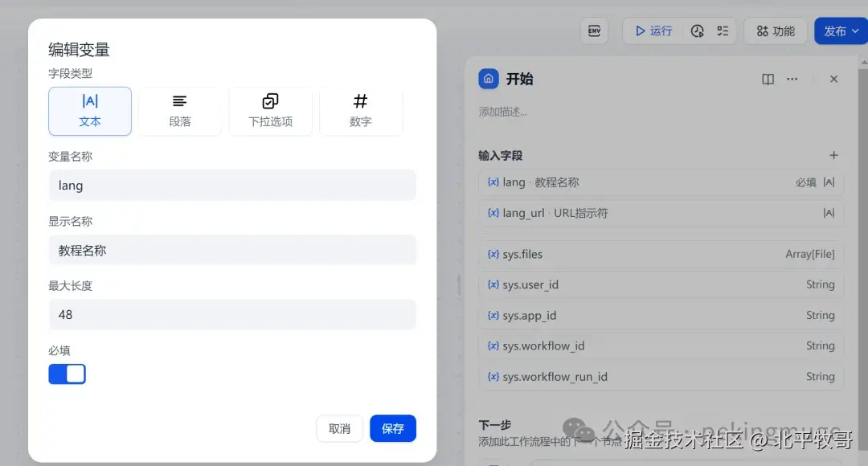Select the 数字 (Number) field type
Screen dimensions: 868x466
(x=360, y=112)
